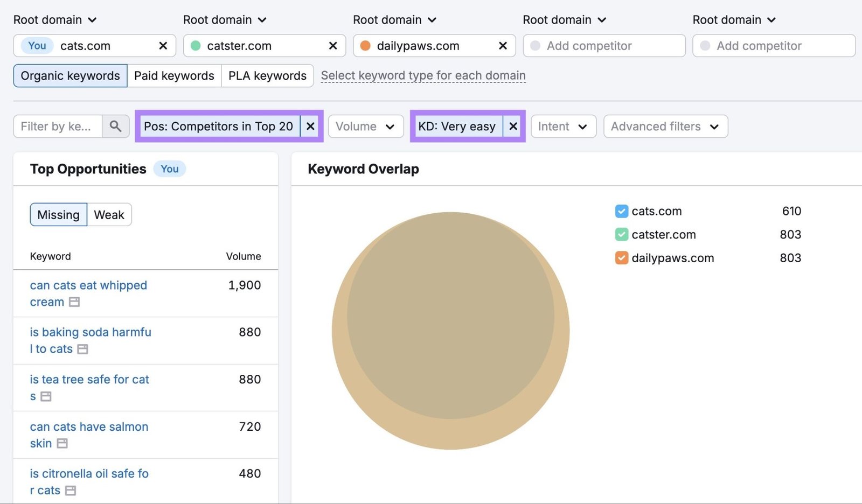Click the dailypaws.com domain input field
The width and height of the screenshot is (862, 504).
[434, 46]
